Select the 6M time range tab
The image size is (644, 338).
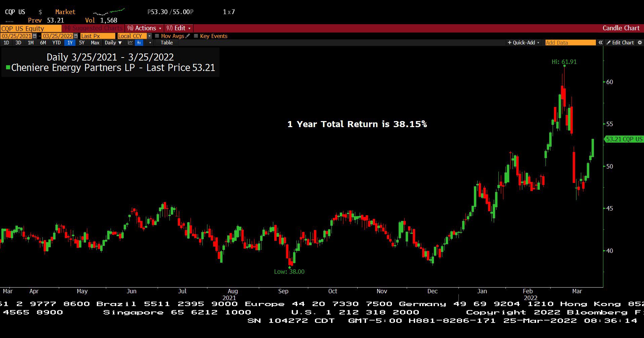click(x=43, y=43)
